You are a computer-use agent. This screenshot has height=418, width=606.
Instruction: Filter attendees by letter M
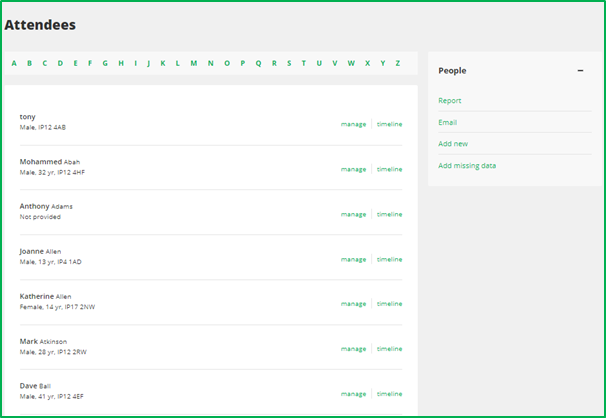pyautogui.click(x=194, y=63)
